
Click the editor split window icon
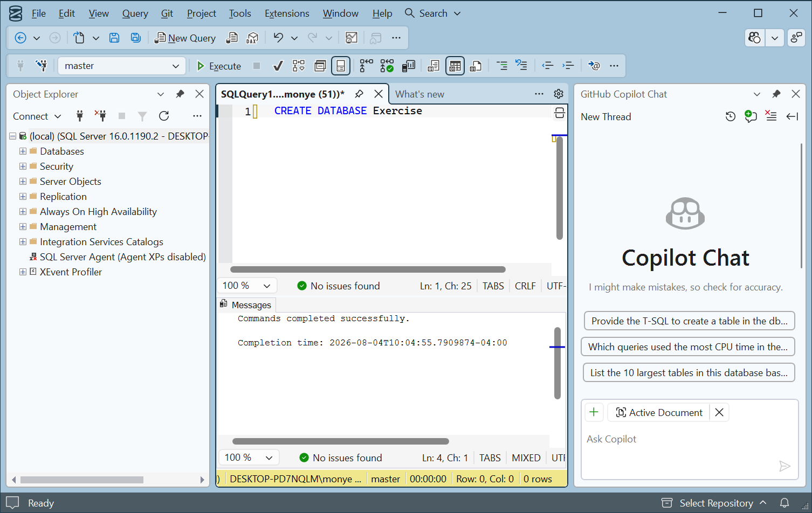tap(560, 113)
